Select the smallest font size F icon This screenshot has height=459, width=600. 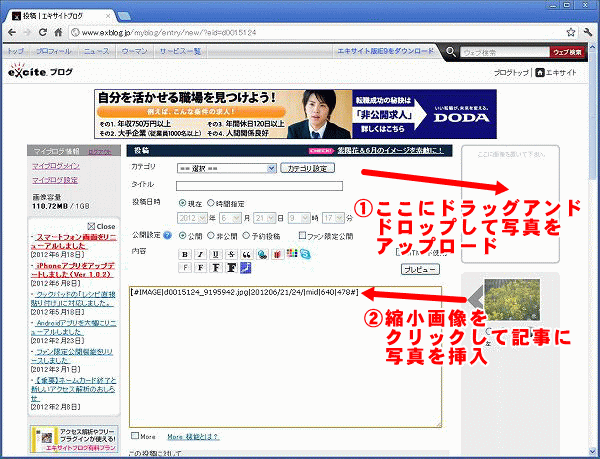185,267
